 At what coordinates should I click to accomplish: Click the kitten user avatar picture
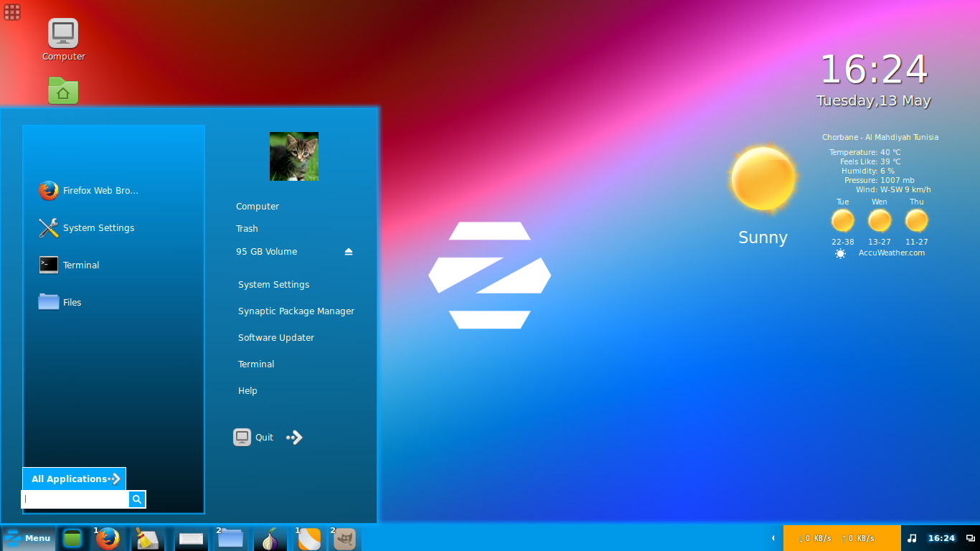294,156
